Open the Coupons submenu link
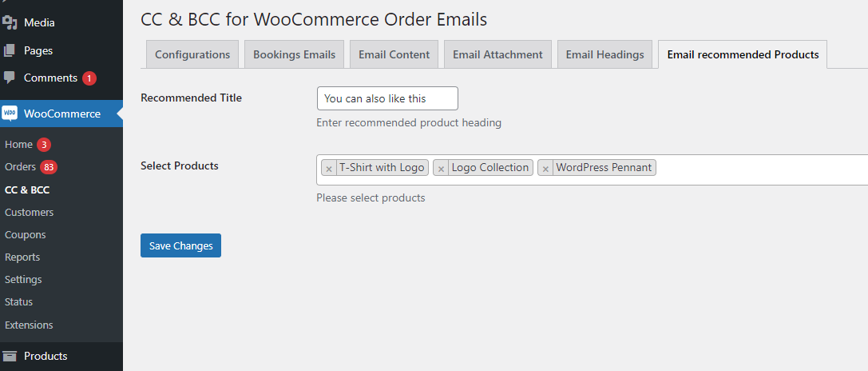The height and width of the screenshot is (371, 868). pos(26,235)
